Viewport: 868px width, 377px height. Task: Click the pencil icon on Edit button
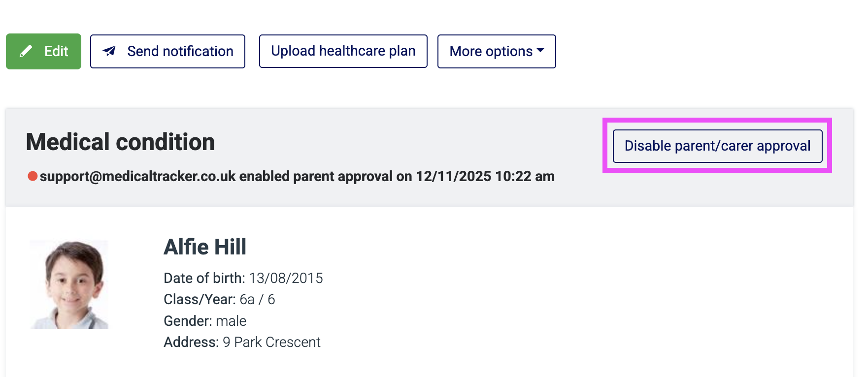[x=26, y=51]
